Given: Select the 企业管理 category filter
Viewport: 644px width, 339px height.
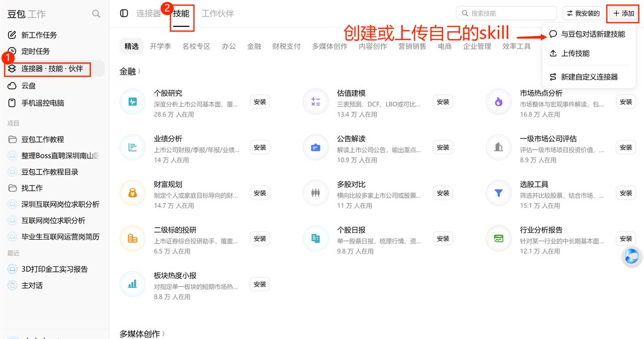Looking at the screenshot, I should [x=477, y=46].
